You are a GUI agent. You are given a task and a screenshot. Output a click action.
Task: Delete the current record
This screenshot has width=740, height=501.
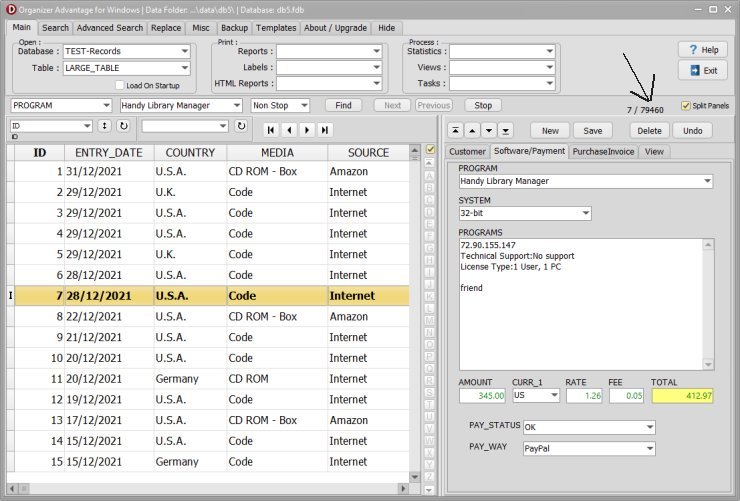point(649,131)
